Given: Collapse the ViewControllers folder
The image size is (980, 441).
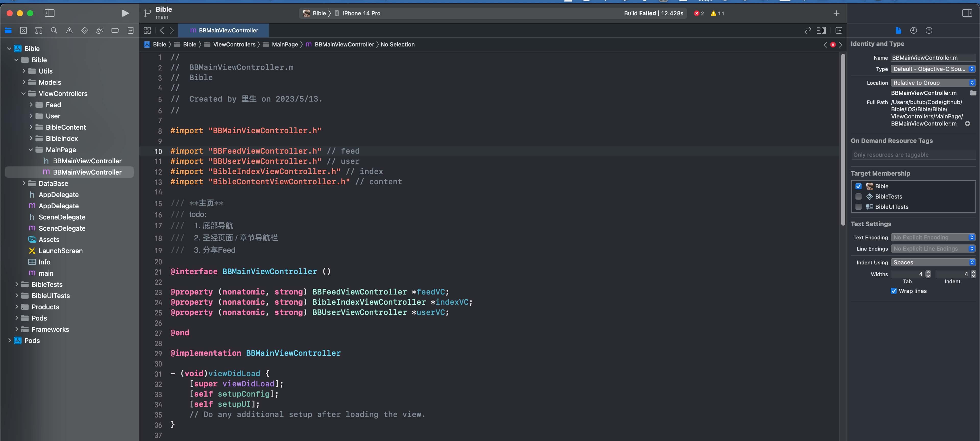Looking at the screenshot, I should click(x=23, y=94).
